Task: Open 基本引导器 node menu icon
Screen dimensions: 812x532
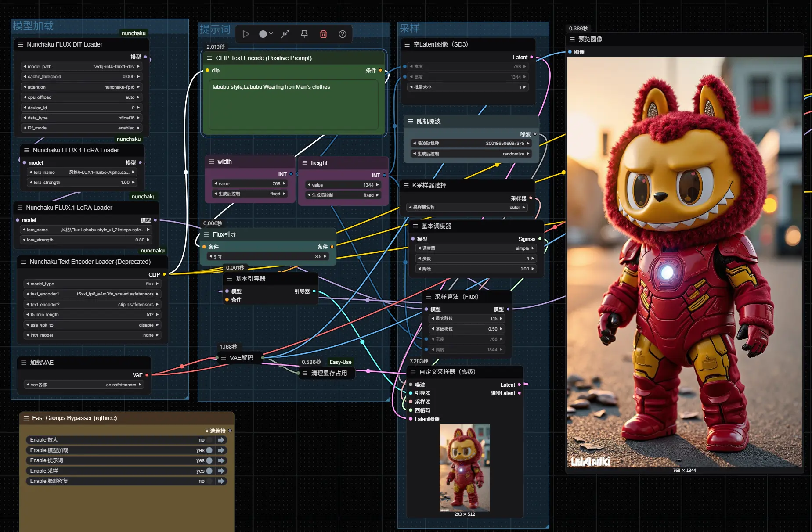Action: [229, 279]
